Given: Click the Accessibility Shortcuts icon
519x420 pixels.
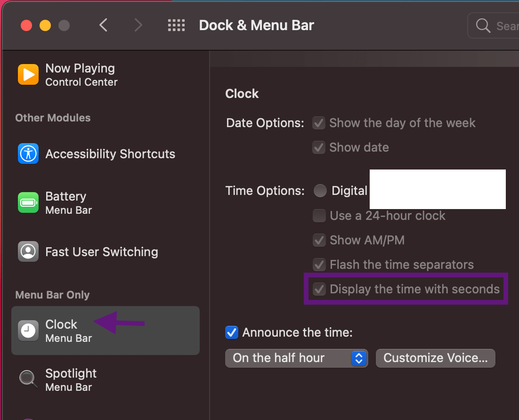Looking at the screenshot, I should pyautogui.click(x=28, y=153).
